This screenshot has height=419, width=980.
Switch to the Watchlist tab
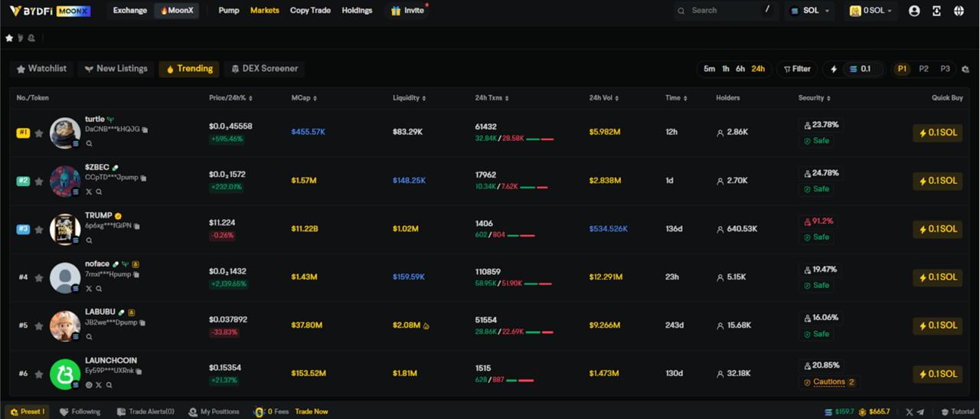pos(41,69)
